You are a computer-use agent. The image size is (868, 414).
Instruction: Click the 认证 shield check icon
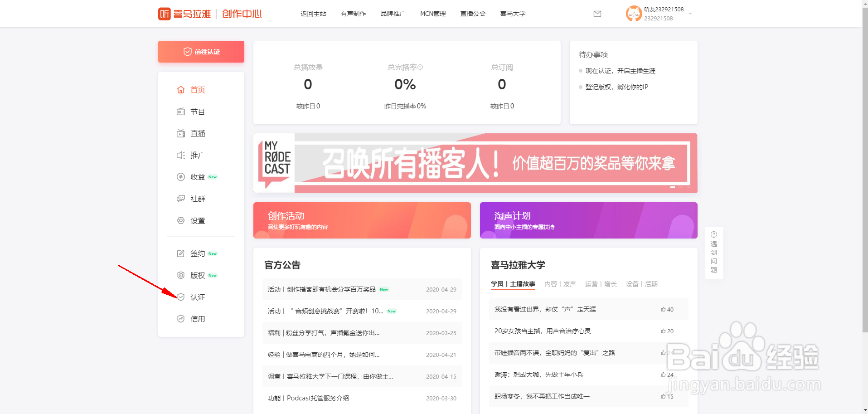pyautogui.click(x=181, y=297)
